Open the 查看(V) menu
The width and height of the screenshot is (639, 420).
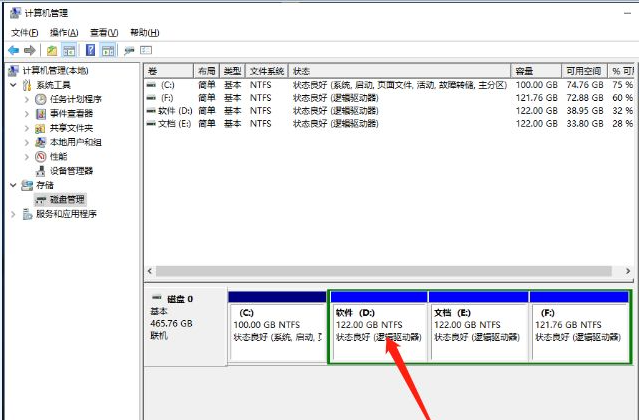coord(104,33)
